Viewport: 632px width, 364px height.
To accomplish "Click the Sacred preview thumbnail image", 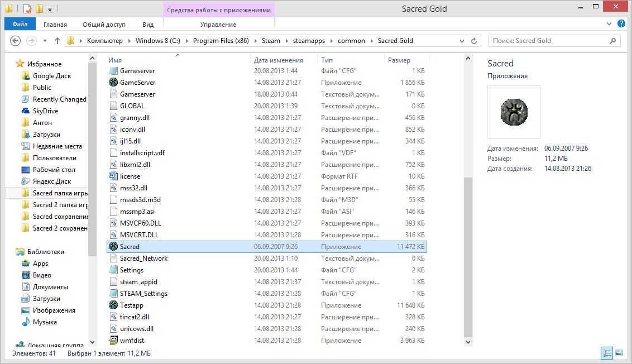I will pos(514,112).
